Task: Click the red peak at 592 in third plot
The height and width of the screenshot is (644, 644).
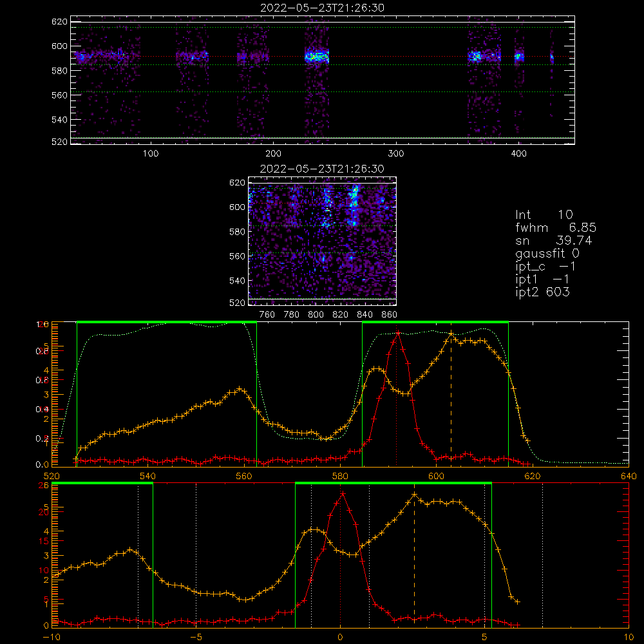Action: point(397,332)
